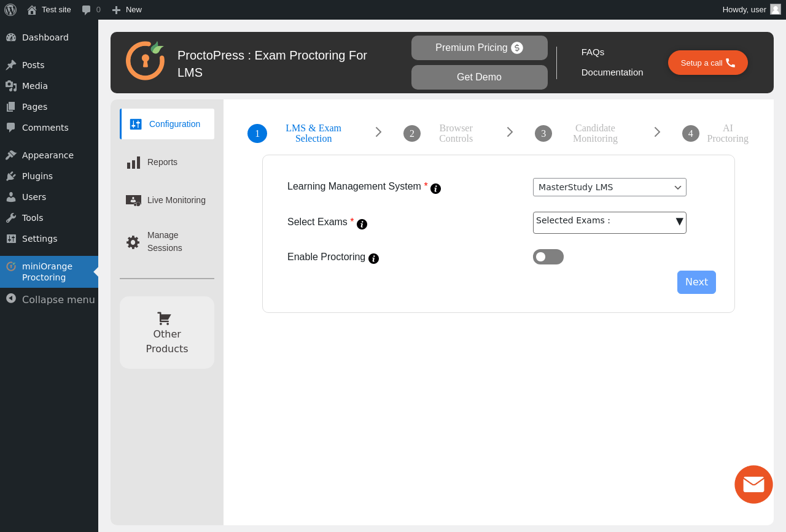Click the Plugins plug icon

click(x=11, y=176)
